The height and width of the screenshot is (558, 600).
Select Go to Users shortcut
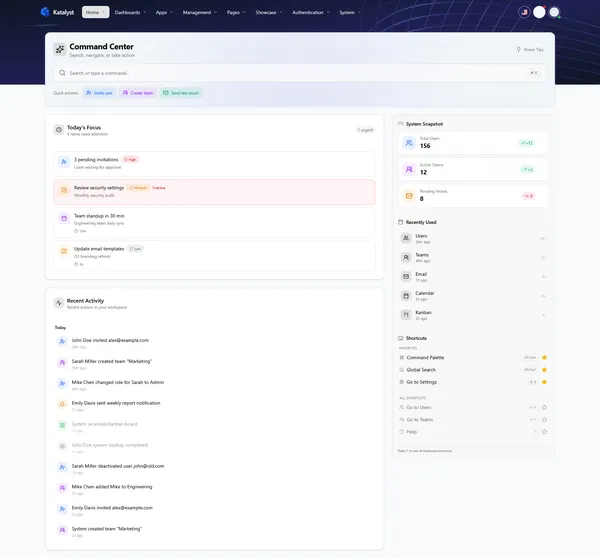coord(473,407)
